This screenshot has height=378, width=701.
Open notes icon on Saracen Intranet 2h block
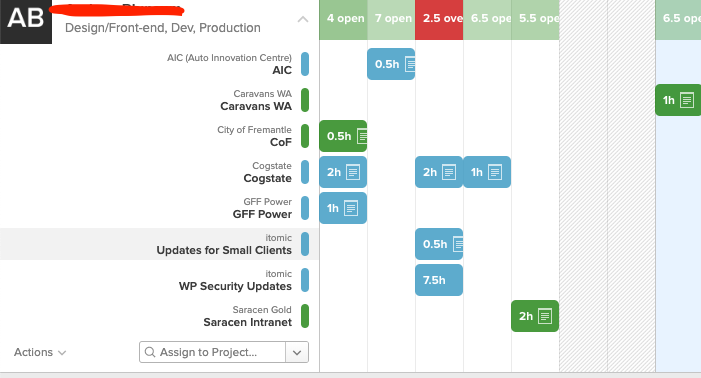(545, 316)
